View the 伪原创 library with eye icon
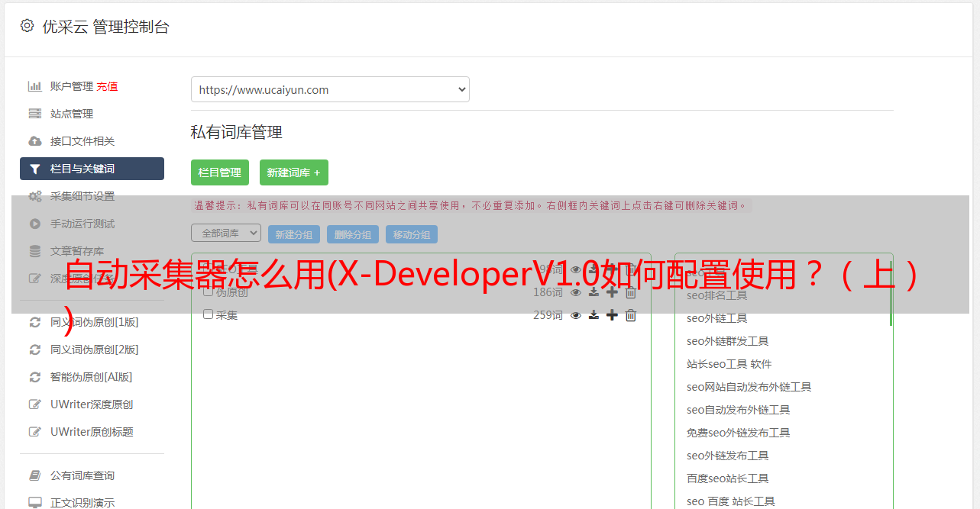 pos(576,292)
